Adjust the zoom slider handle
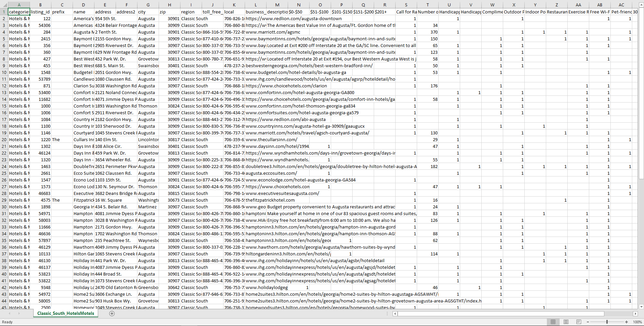This screenshot has height=326, width=644. 607,322
